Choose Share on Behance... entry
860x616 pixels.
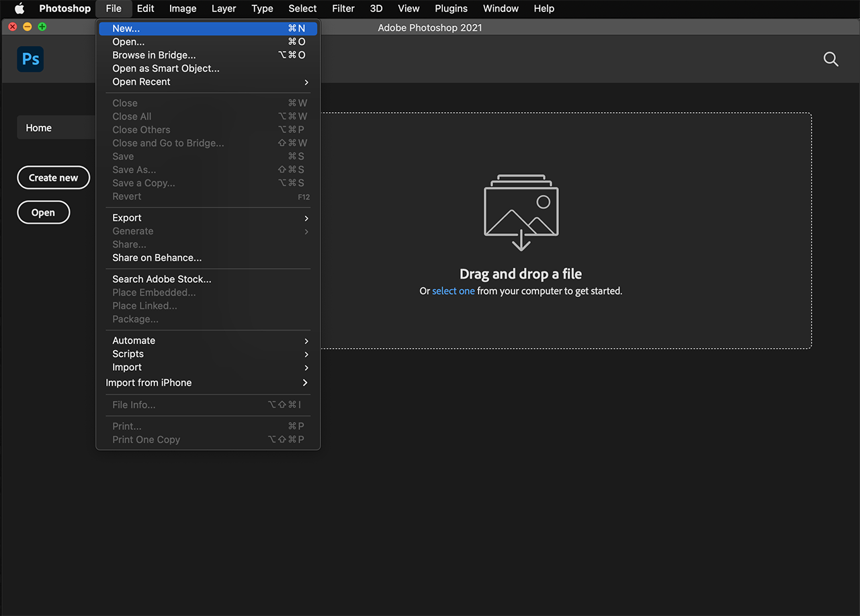click(208, 258)
